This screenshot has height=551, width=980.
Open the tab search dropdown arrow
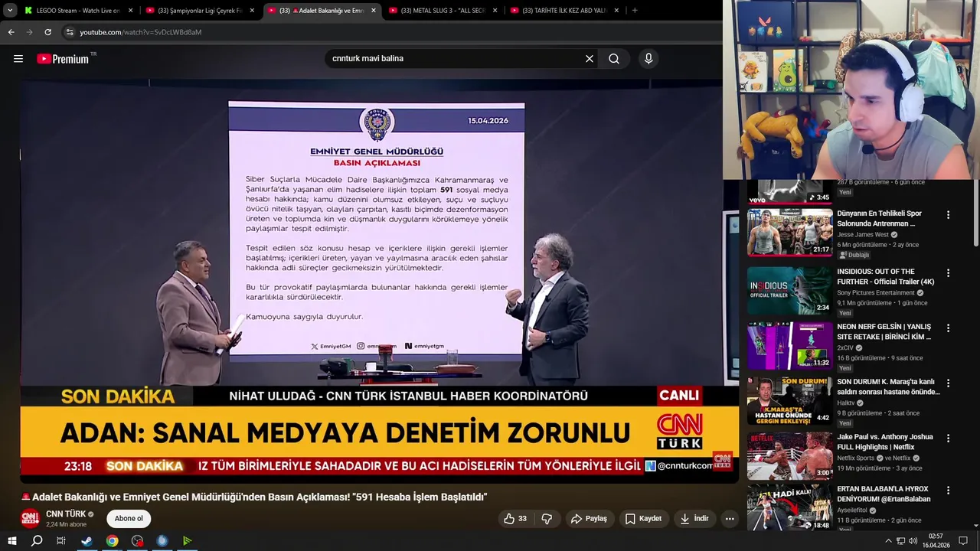10,11
